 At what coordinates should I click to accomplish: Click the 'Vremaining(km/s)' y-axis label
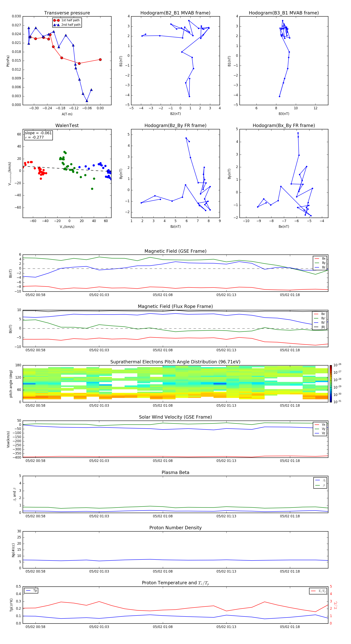pyautogui.click(x=10, y=173)
